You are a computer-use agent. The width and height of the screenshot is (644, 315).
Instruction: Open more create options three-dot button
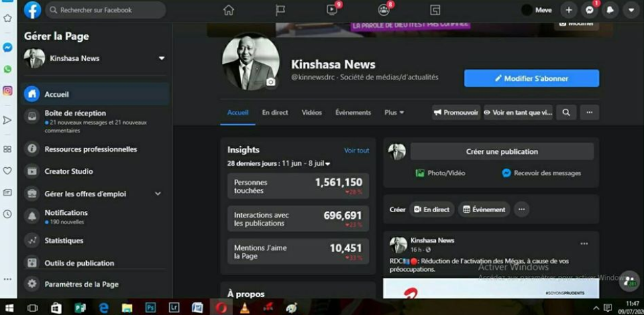click(x=521, y=210)
